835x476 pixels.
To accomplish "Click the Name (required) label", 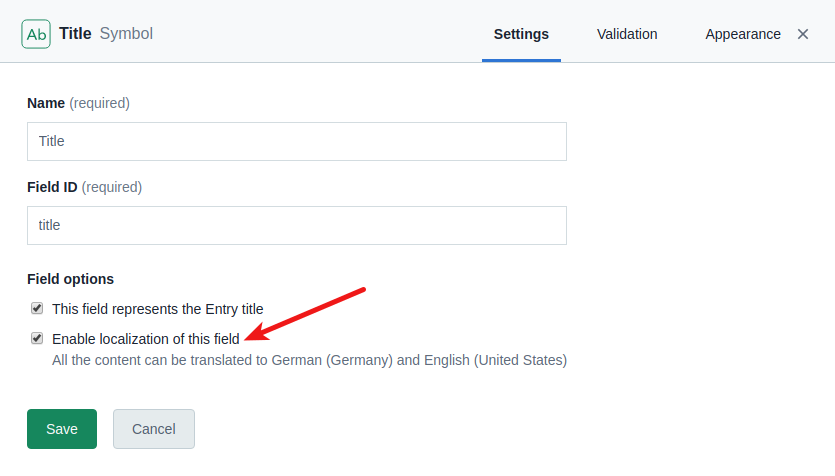I will coord(78,103).
